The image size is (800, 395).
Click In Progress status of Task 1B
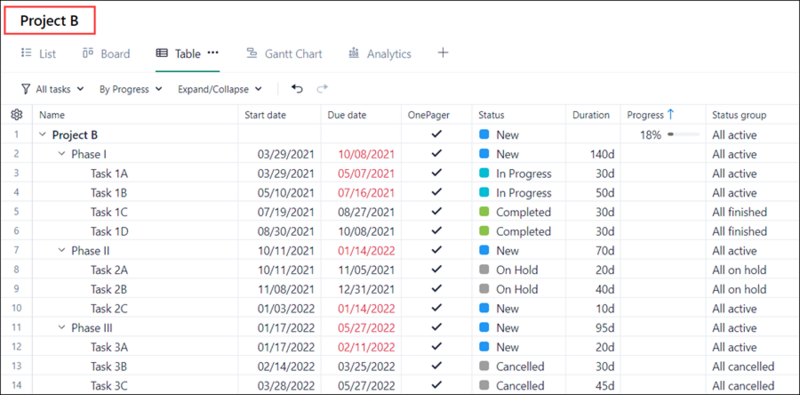click(x=524, y=193)
